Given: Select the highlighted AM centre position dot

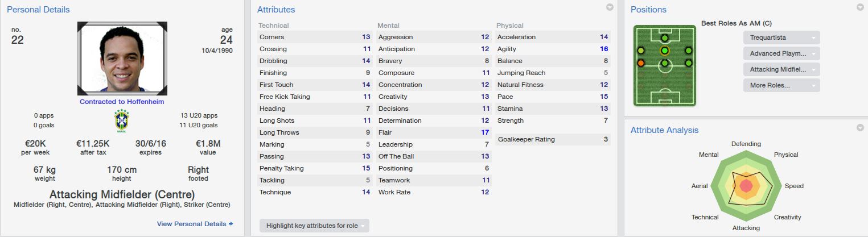Looking at the screenshot, I should 665,51.
